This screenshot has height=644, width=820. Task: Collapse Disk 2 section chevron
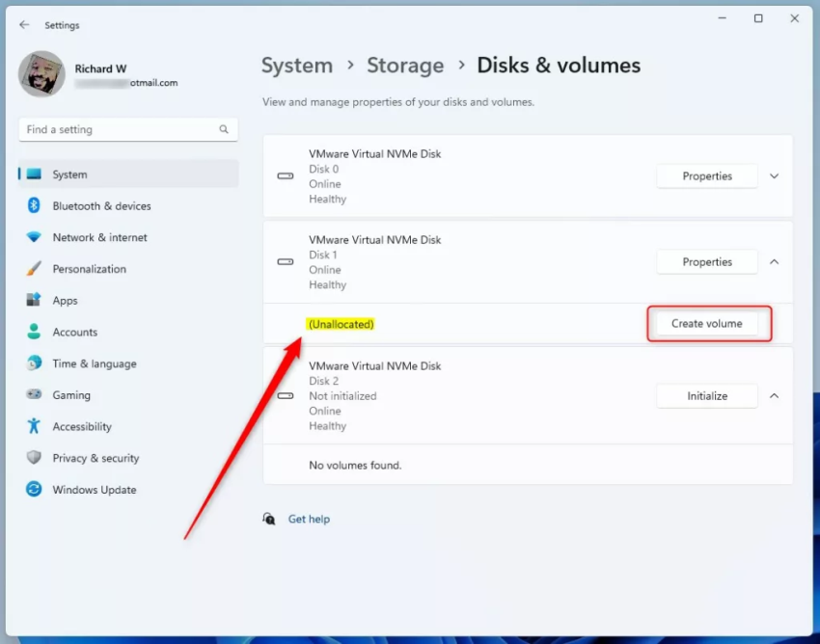point(774,396)
